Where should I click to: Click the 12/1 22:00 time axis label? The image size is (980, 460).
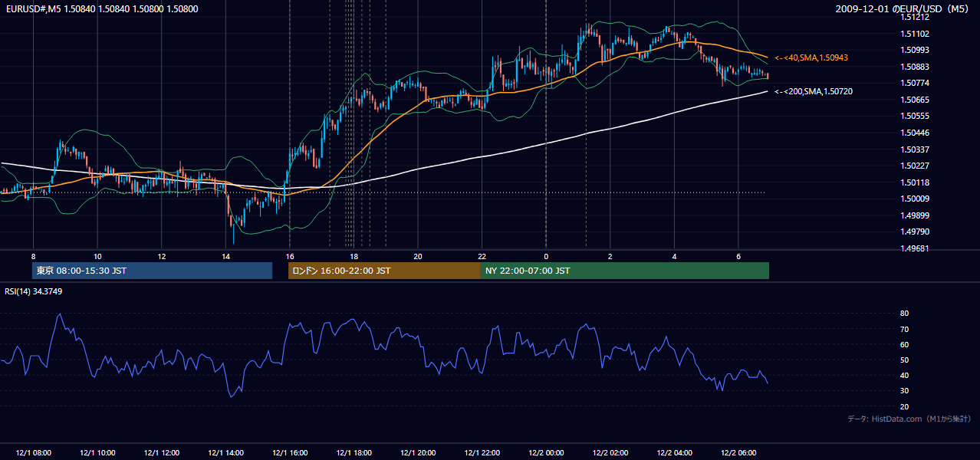coord(482,453)
